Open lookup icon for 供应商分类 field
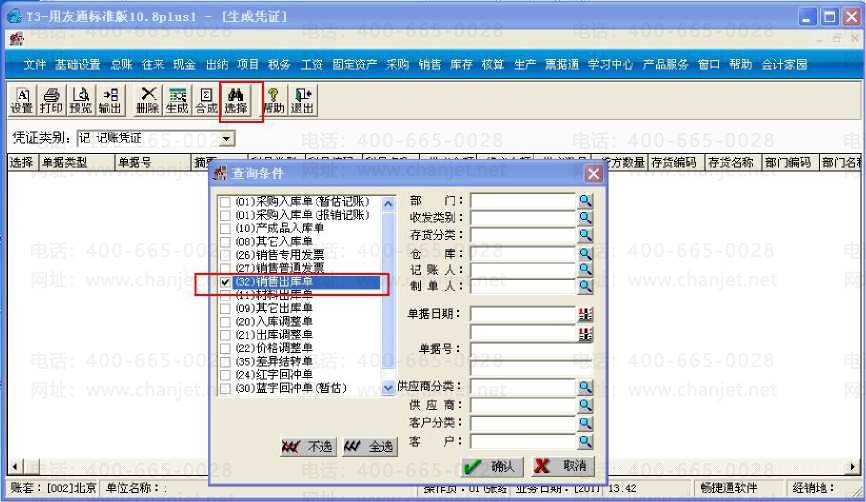 pyautogui.click(x=585, y=387)
